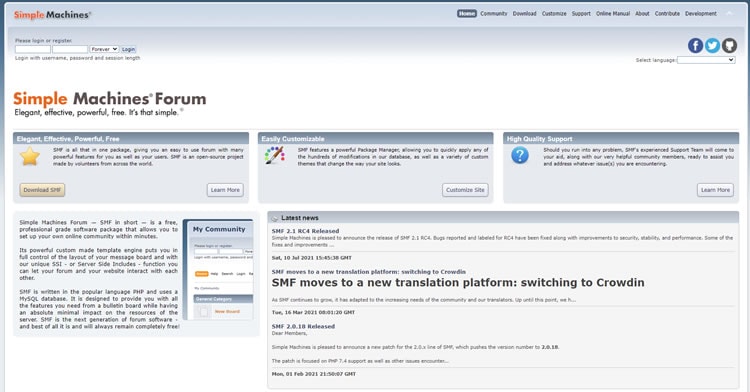Open the Development menu item
The width and height of the screenshot is (750, 392).
click(x=700, y=13)
